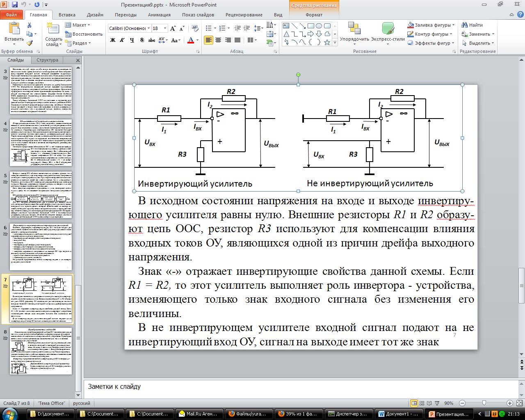The width and height of the screenshot is (525, 420).
Task: Toggle Align Text Right
Action: click(228, 40)
